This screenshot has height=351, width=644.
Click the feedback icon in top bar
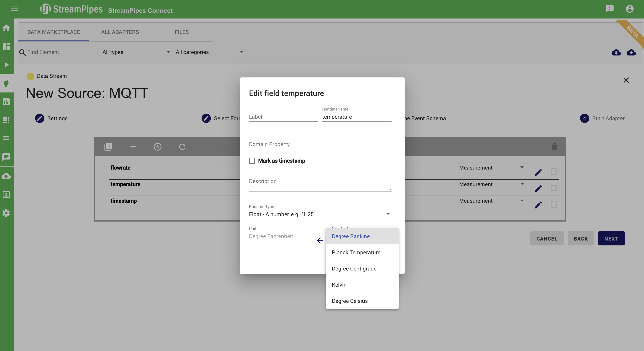(610, 9)
